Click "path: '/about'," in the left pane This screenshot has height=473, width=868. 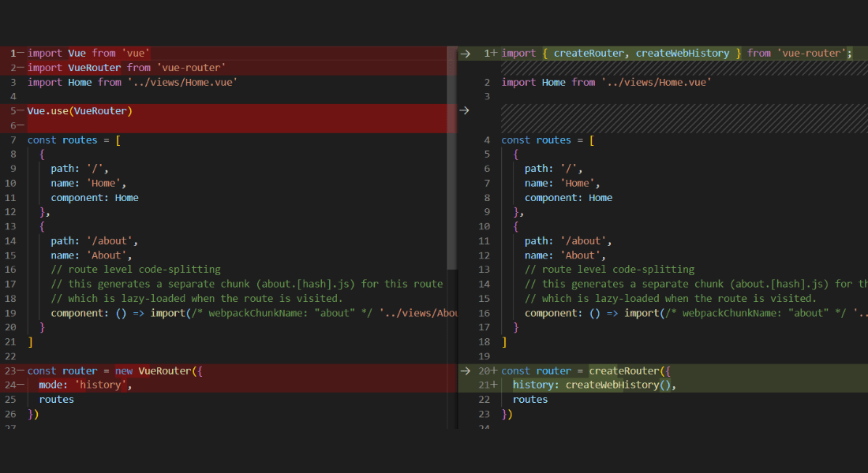click(94, 240)
